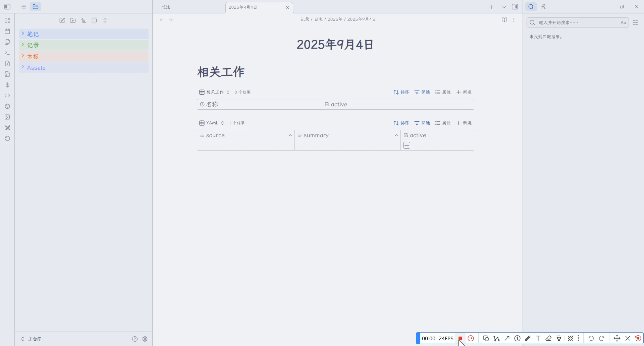Click 新建 in 相关工作 table
Screen dimensions: 644x346
pos(464,92)
